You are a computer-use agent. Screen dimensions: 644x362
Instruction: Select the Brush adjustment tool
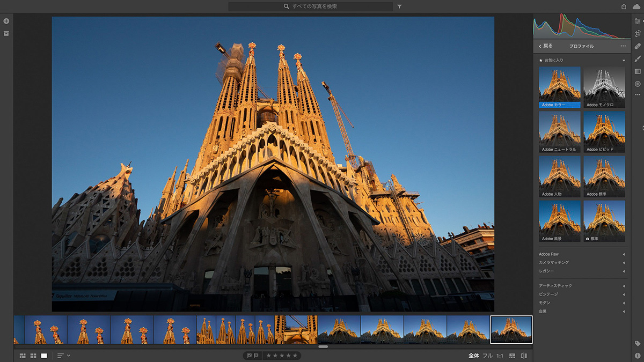point(638,58)
